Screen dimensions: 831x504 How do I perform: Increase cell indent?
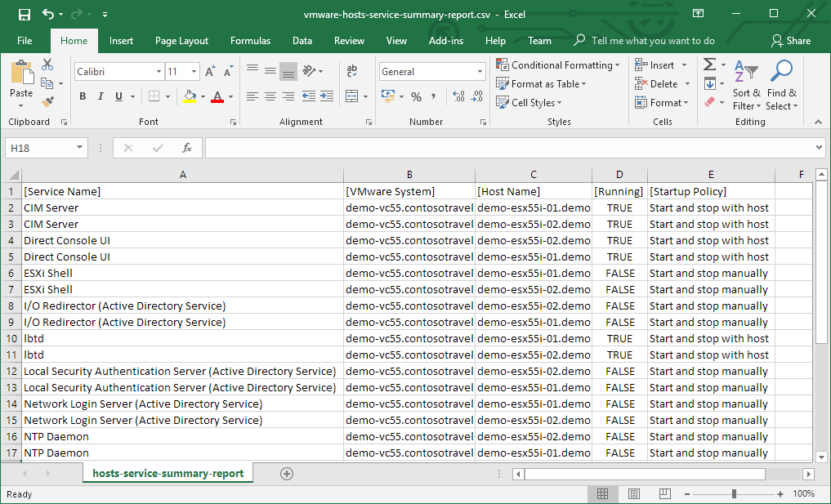327,96
